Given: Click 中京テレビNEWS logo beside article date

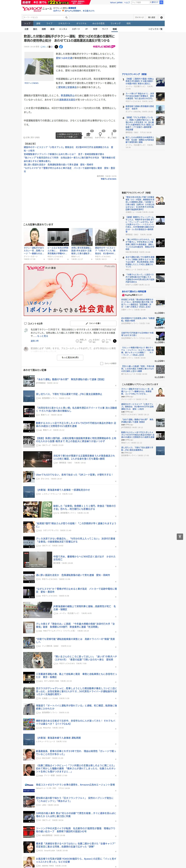Looking at the screenshot, I should 104,47.
